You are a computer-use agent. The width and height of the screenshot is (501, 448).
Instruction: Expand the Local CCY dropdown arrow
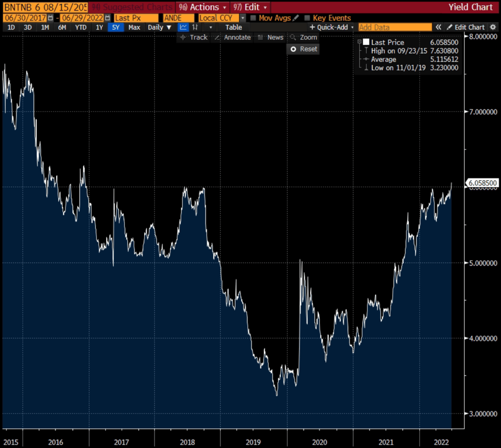coord(243,18)
